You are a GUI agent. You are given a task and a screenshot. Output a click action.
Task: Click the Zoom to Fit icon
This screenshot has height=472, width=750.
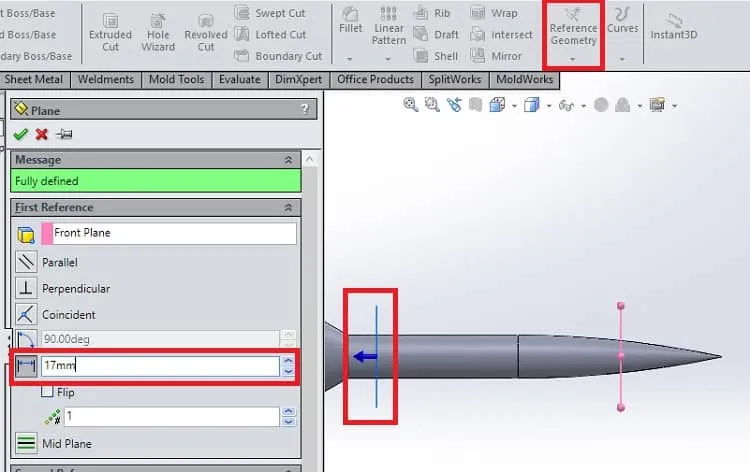[x=410, y=105]
